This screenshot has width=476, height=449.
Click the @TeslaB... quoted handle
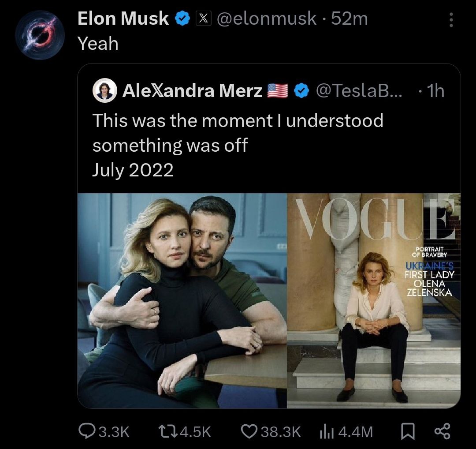pos(358,91)
